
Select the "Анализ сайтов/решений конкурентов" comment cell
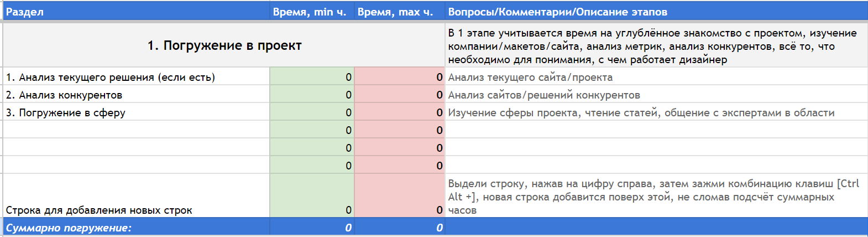656,95
